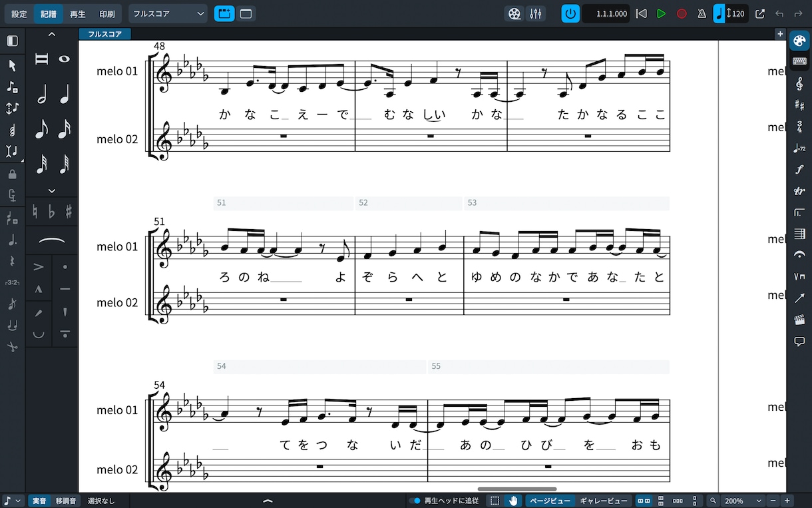812x508 pixels.
Task: Open the 200% zoom level dropdown
Action: (x=743, y=501)
